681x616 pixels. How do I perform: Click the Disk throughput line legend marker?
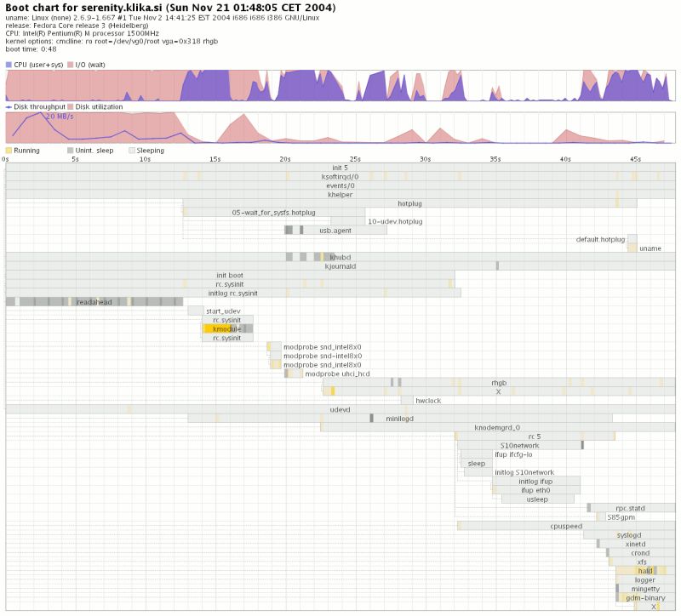(9, 107)
